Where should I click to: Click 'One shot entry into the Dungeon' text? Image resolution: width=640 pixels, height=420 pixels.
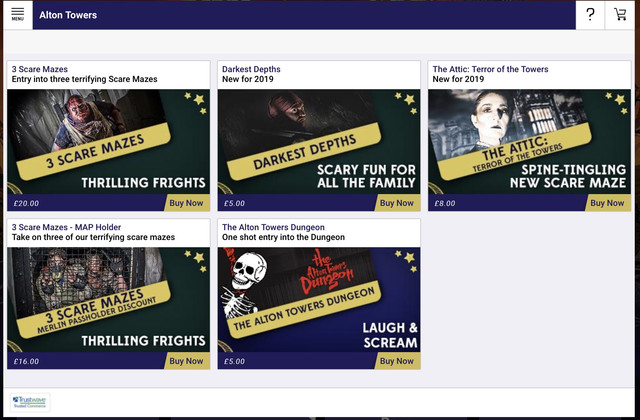[x=283, y=237]
